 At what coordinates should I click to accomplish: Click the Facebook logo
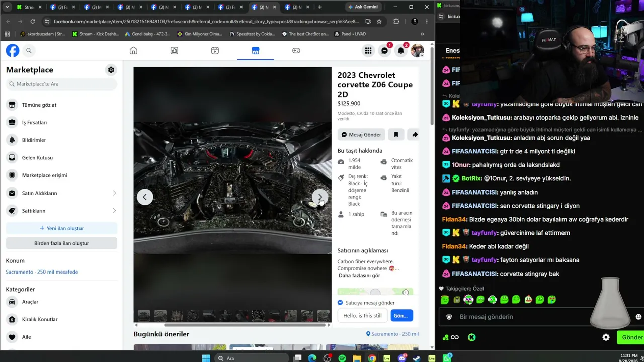(13, 50)
